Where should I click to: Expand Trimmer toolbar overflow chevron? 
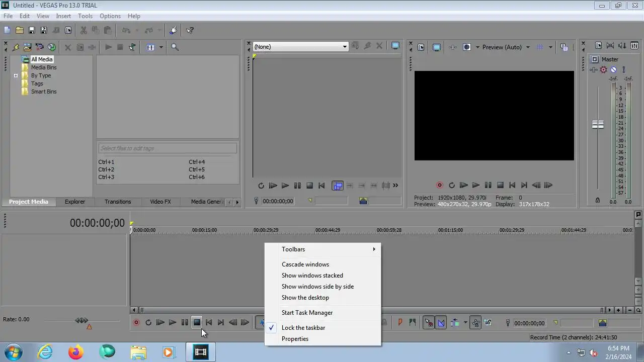tap(395, 186)
